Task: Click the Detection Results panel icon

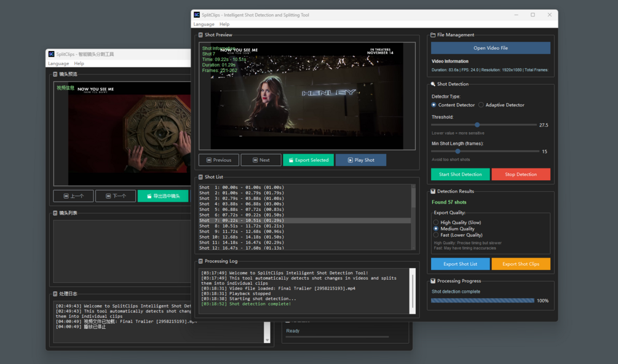Action: coord(433,191)
